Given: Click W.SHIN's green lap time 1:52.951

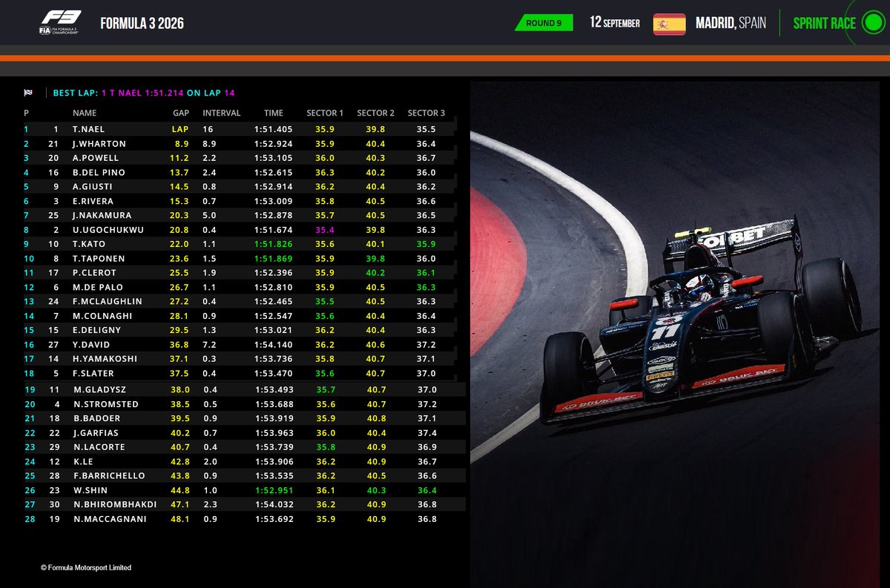Looking at the screenshot, I should [274, 490].
